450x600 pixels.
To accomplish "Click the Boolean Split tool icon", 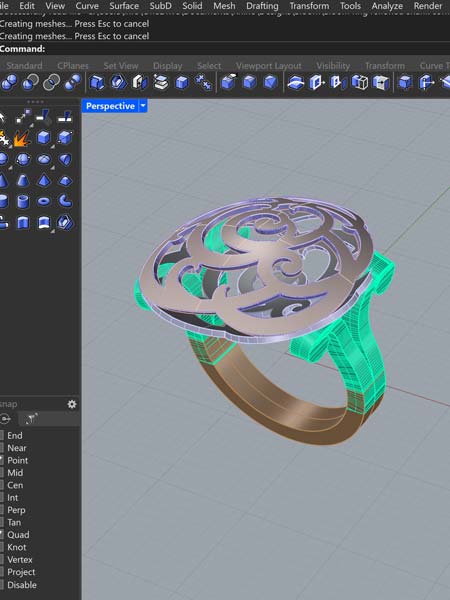I will (73, 82).
